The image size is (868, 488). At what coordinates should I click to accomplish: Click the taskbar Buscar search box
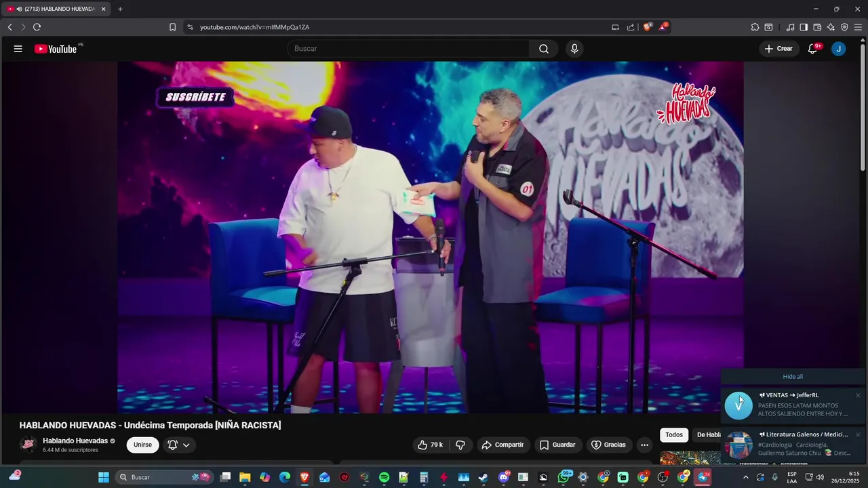point(164,477)
